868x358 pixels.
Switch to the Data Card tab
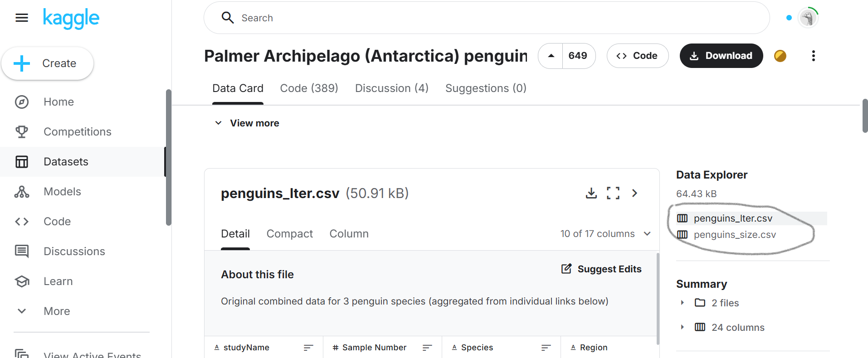click(238, 88)
